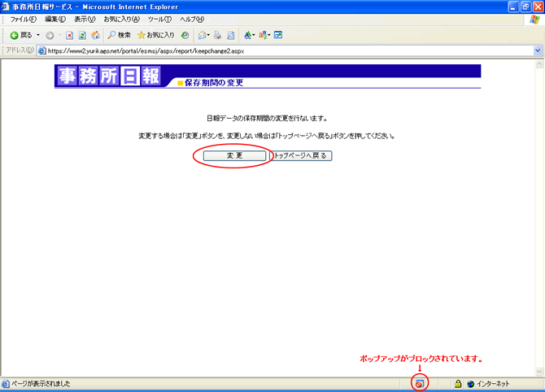Click the address bar URL field

pyautogui.click(x=285, y=50)
